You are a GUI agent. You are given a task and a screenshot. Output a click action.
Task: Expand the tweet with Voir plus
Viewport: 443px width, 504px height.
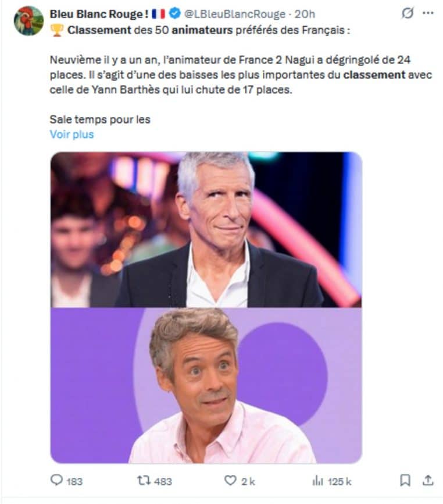(x=72, y=134)
